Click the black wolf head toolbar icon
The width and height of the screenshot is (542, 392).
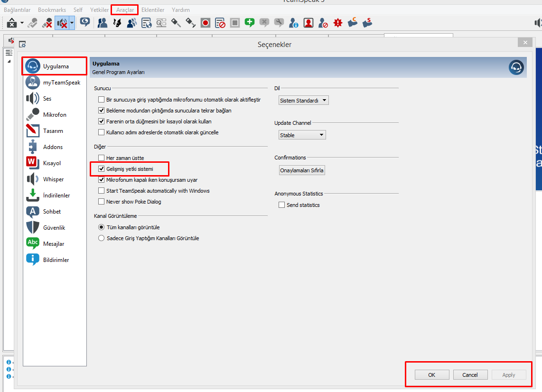(117, 23)
